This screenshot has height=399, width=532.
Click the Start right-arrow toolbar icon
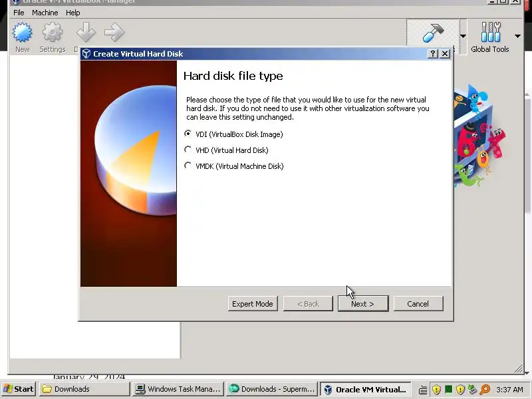114,33
